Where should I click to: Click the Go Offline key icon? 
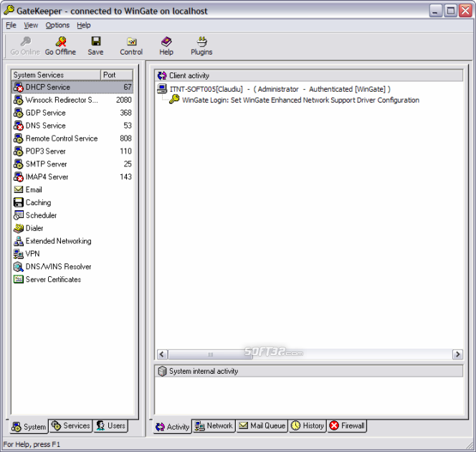(x=61, y=42)
